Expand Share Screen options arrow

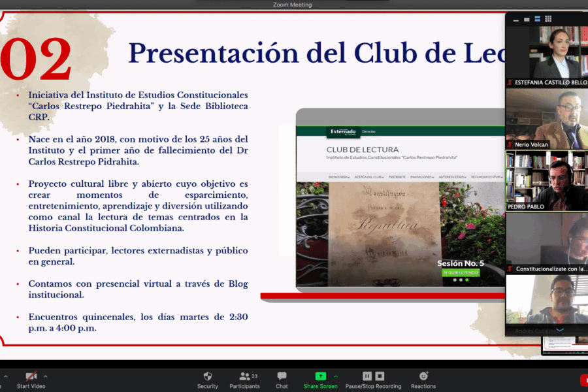pyautogui.click(x=336, y=376)
